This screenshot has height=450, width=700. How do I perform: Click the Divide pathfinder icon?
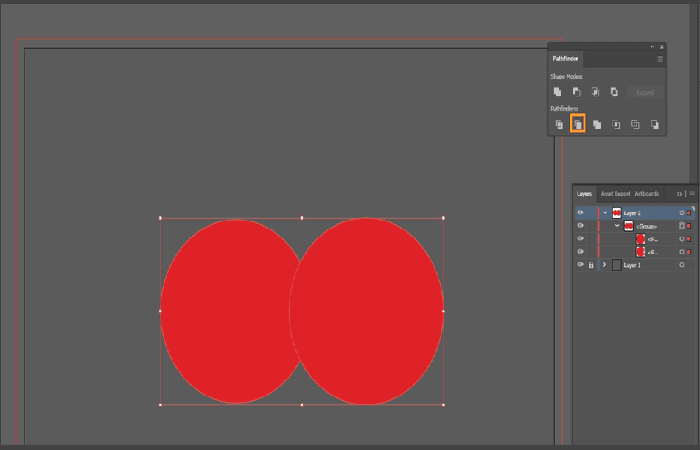point(559,125)
